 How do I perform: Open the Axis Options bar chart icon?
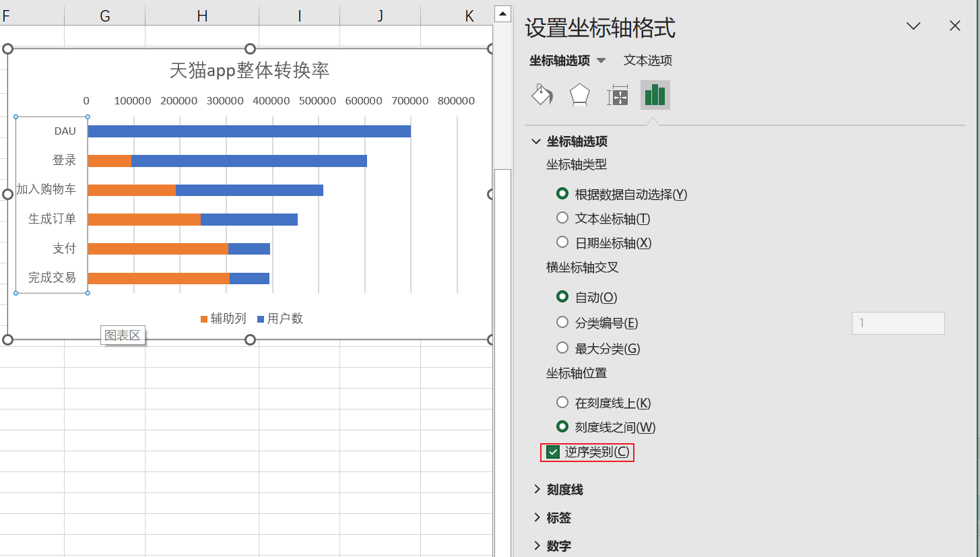point(655,95)
